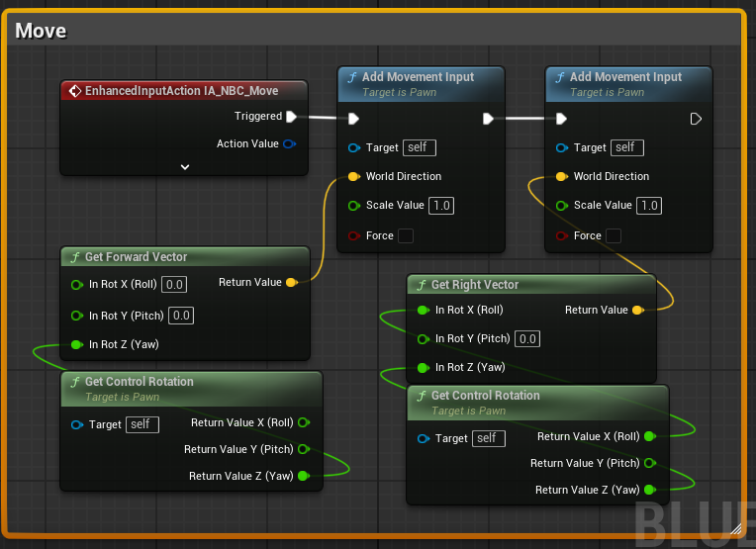This screenshot has width=756, height=549.
Task: Click self field on left Get Control Rotation Target
Action: click(142, 424)
